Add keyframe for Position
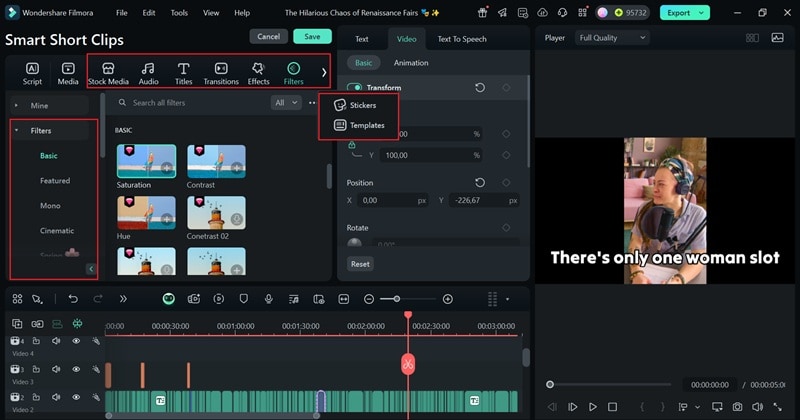Screen dimensions: 800x420 click(506, 183)
